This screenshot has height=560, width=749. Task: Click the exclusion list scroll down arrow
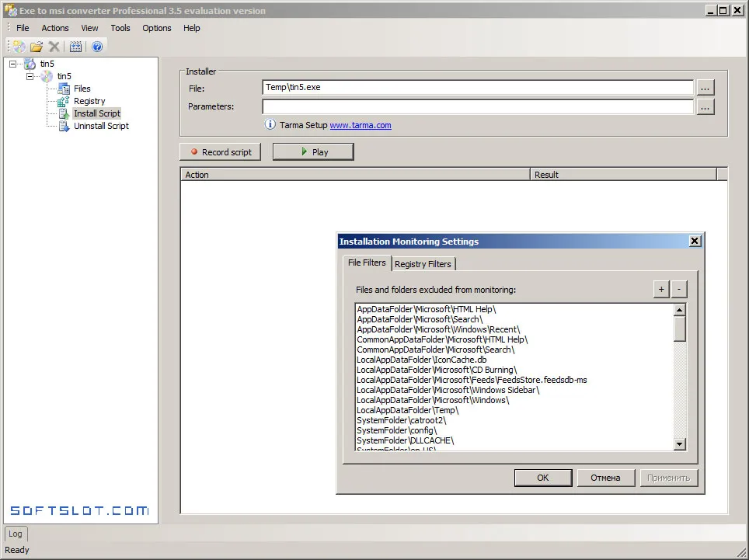click(679, 444)
